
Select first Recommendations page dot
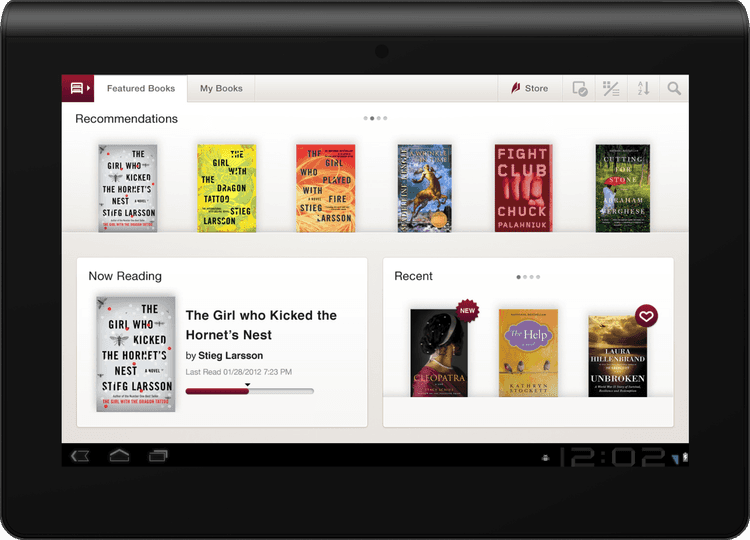[365, 118]
